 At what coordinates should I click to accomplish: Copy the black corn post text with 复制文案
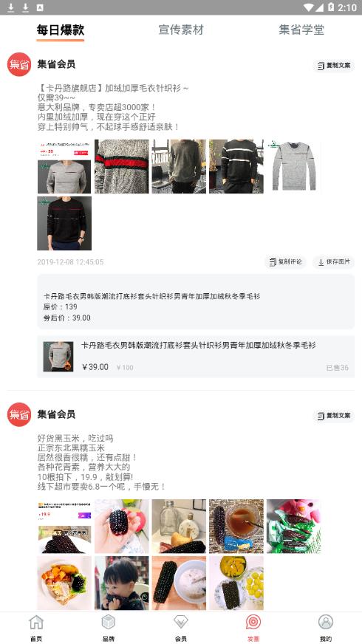pos(334,416)
